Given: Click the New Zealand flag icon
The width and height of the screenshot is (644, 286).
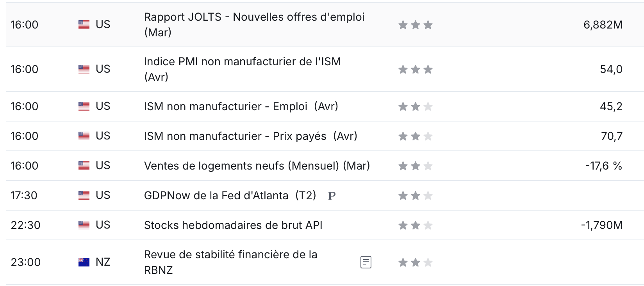Looking at the screenshot, I should (x=84, y=262).
